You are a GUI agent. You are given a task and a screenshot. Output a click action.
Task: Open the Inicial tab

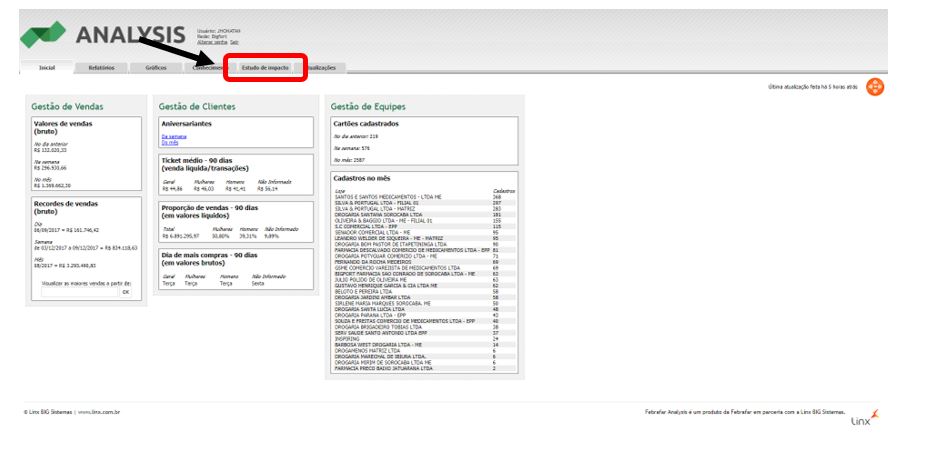point(47,68)
